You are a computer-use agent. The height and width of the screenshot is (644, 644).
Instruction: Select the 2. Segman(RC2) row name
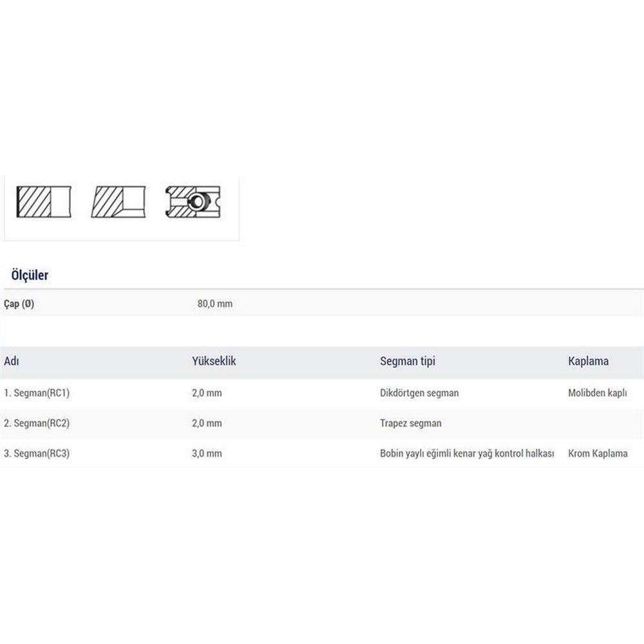[x=37, y=423]
